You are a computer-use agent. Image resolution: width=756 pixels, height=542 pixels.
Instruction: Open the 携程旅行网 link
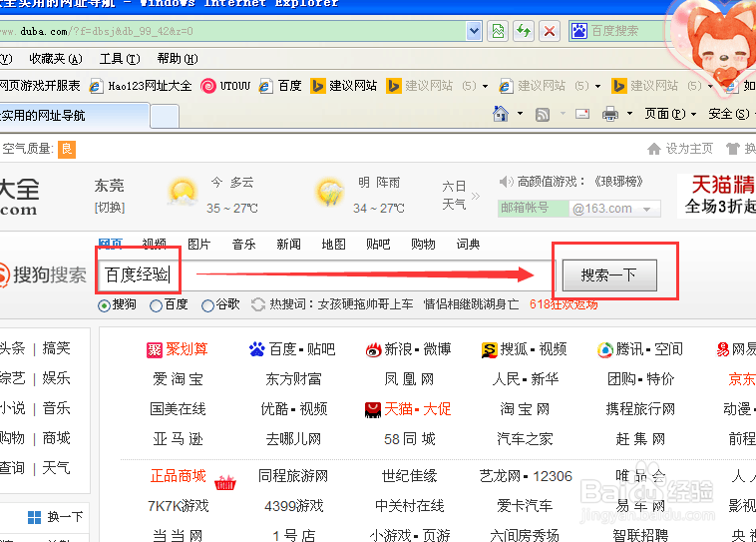pyautogui.click(x=640, y=409)
